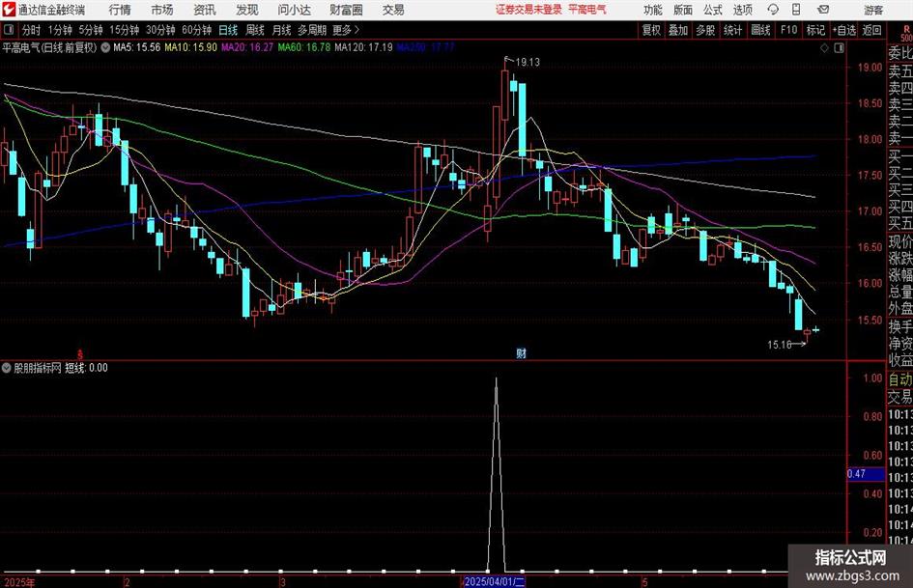Click the 叠加 overlay button
Image resolution: width=913 pixels, height=588 pixels.
click(x=678, y=30)
